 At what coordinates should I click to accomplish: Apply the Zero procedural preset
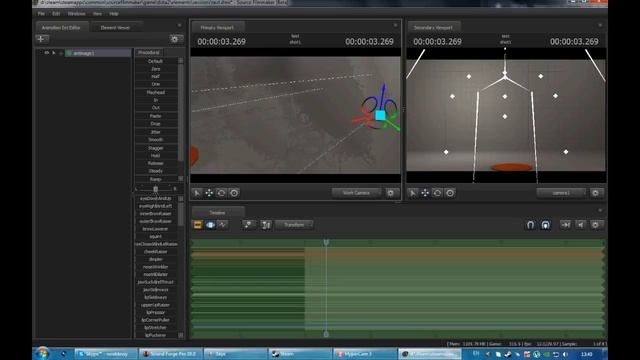coord(156,69)
